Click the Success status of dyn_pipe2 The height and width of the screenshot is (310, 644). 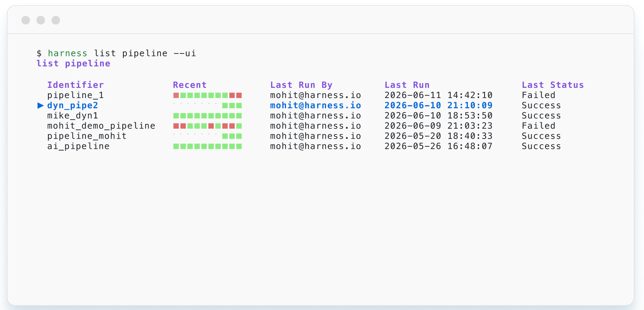tap(541, 105)
